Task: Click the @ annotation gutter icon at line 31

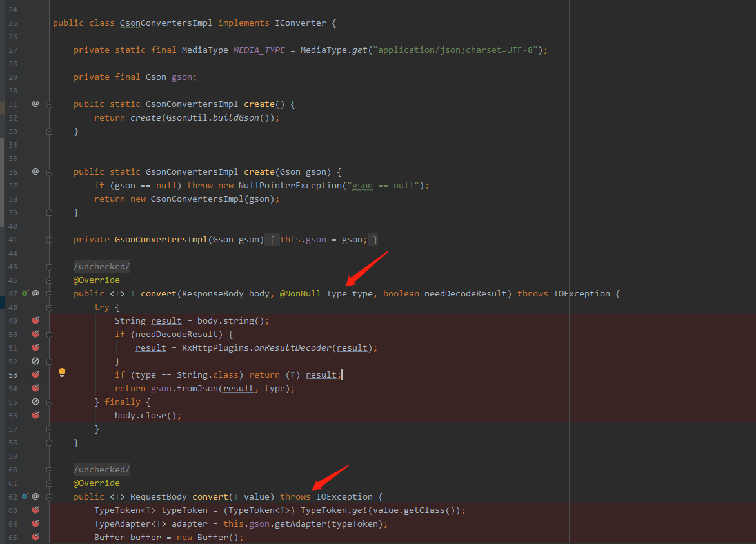Action: click(x=35, y=104)
